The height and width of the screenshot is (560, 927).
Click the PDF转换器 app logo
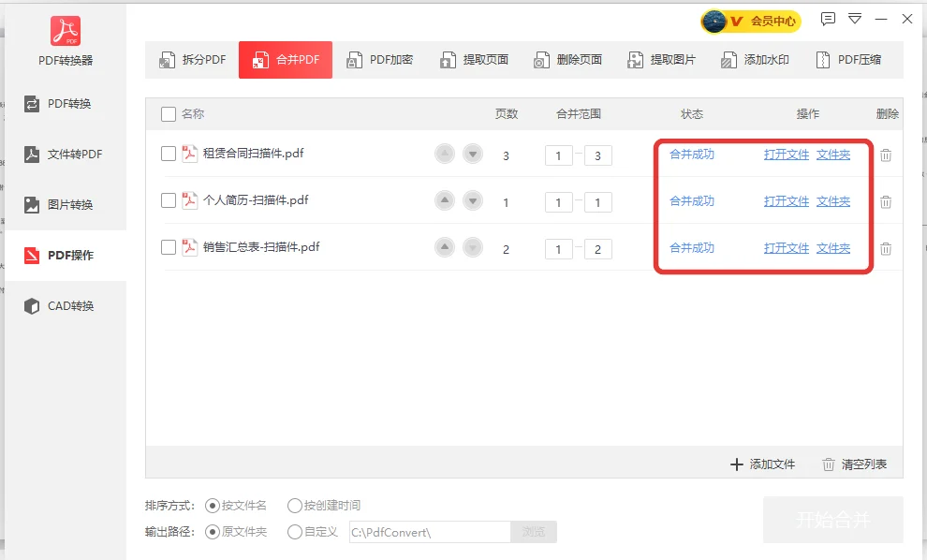click(x=66, y=31)
